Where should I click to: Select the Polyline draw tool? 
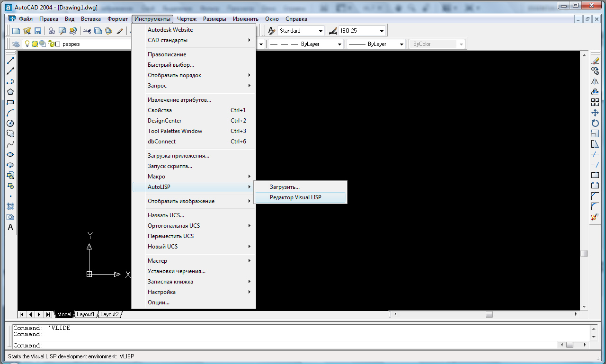click(x=10, y=81)
